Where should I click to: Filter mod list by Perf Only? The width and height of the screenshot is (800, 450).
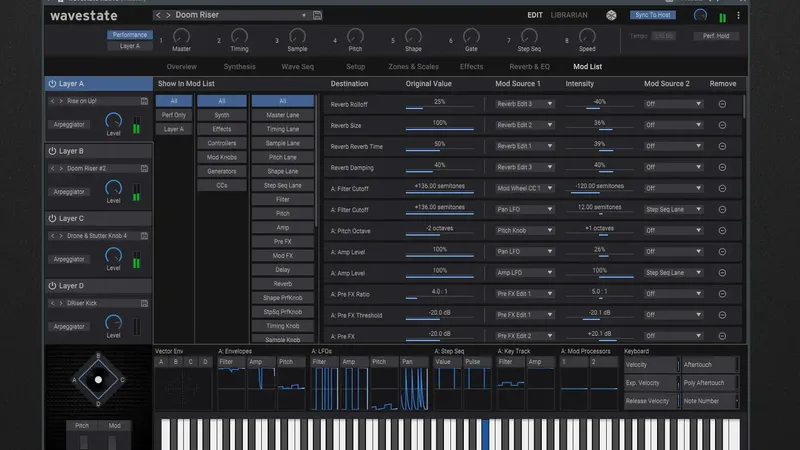(174, 115)
